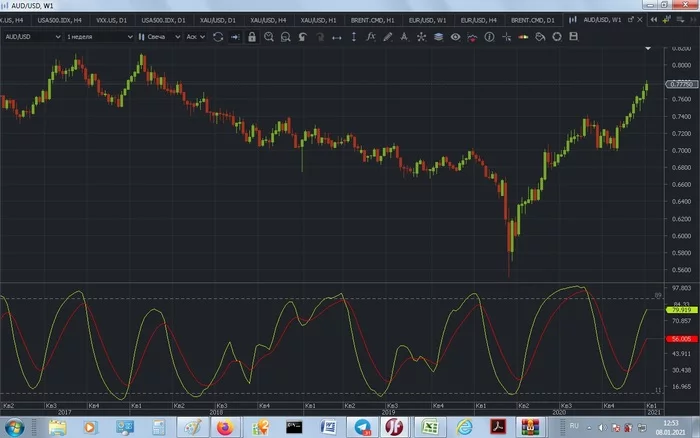Toggle the crosshair cursor icon
Viewport: 700px width, 438px height.
coord(506,37)
